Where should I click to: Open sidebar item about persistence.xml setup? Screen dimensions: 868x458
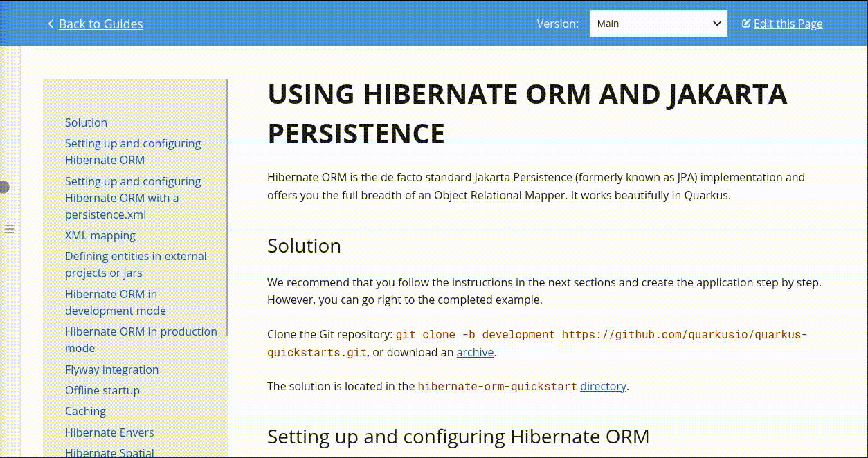point(133,198)
